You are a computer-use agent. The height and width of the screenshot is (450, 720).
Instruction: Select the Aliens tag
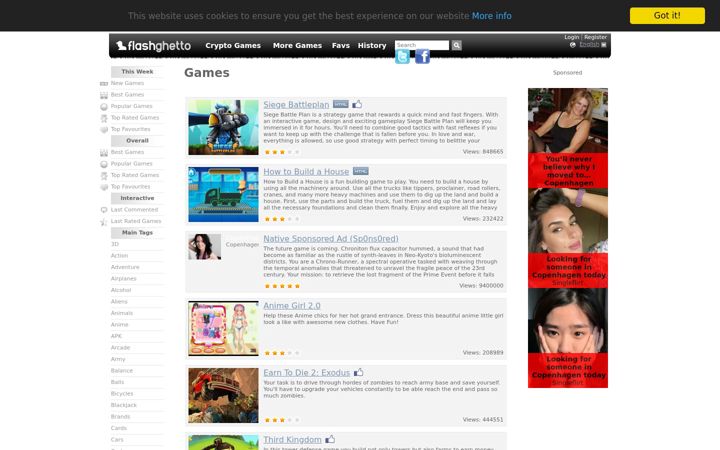tap(119, 302)
